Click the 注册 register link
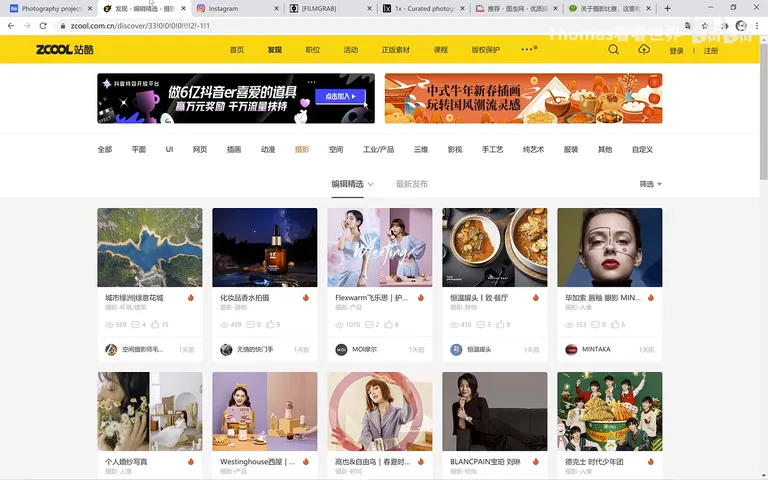This screenshot has height=480, width=768. coord(711,50)
